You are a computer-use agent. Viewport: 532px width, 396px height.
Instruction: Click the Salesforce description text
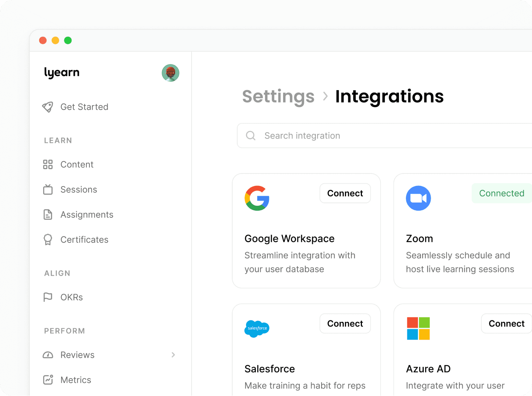click(305, 385)
